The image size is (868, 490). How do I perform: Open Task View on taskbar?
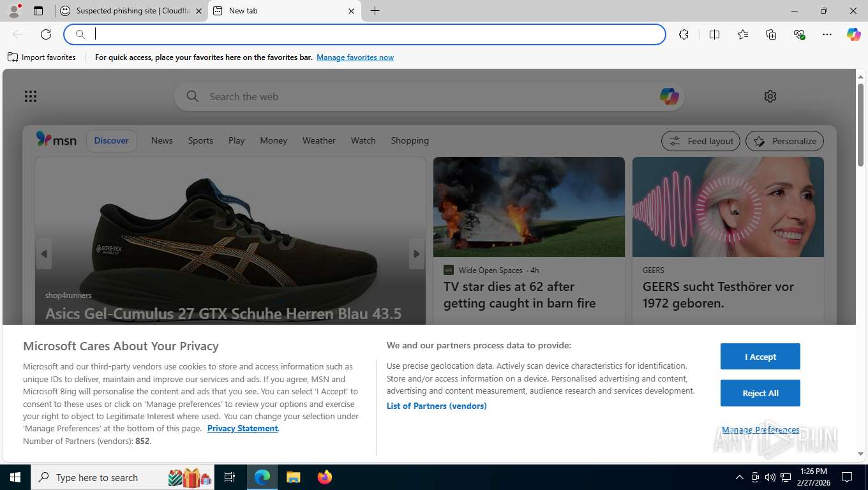pyautogui.click(x=230, y=477)
